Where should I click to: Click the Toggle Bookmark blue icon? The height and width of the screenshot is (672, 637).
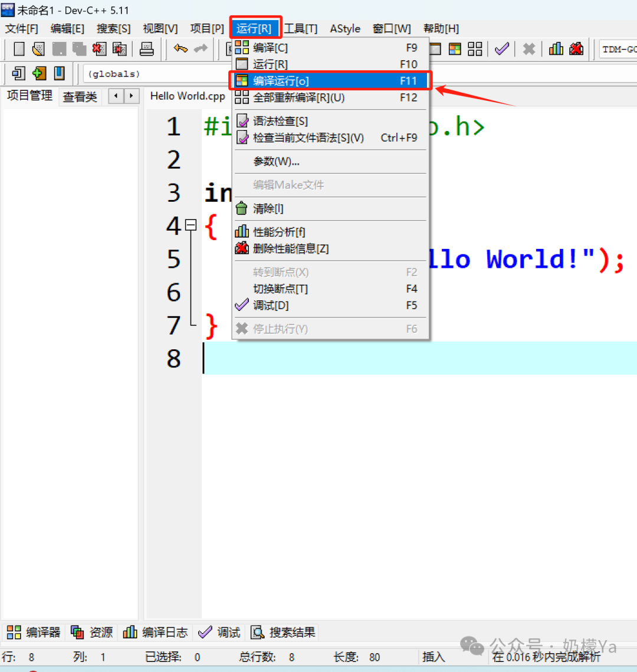(x=59, y=73)
